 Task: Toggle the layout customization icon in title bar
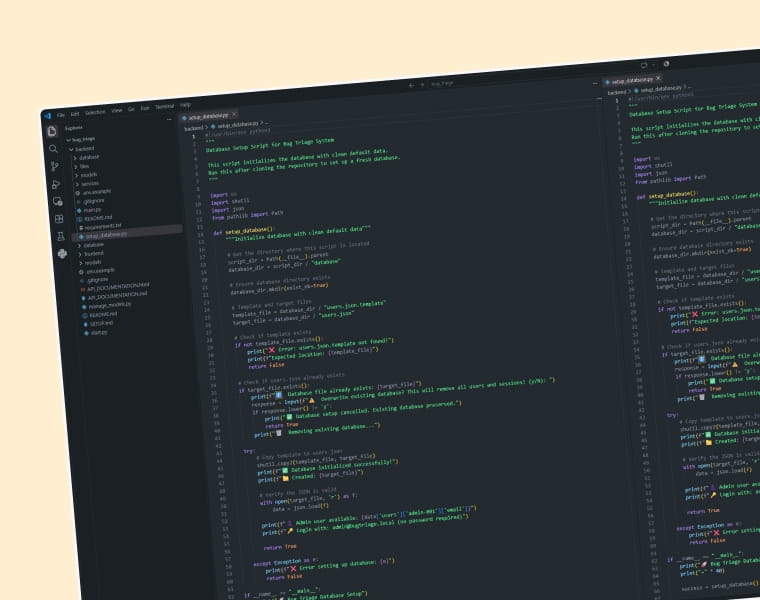click(x=644, y=65)
